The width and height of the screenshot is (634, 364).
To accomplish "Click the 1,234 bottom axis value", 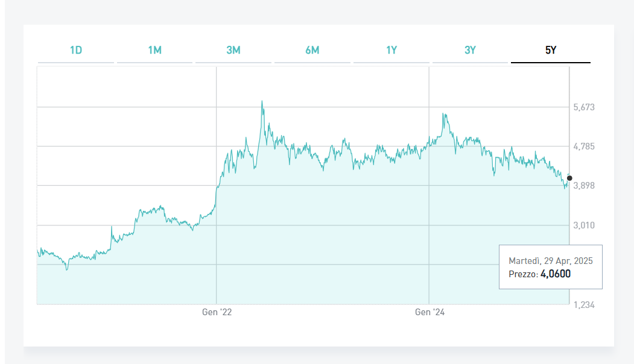I will click(584, 305).
